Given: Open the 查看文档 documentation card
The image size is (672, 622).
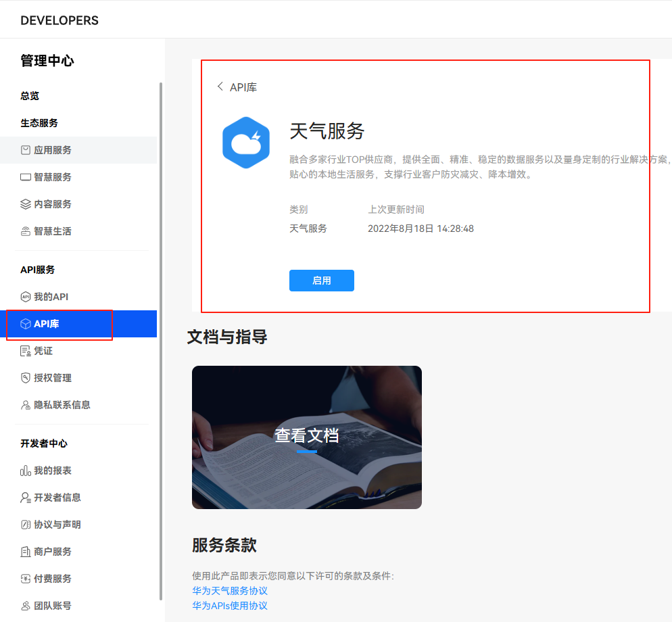Looking at the screenshot, I should tap(307, 437).
